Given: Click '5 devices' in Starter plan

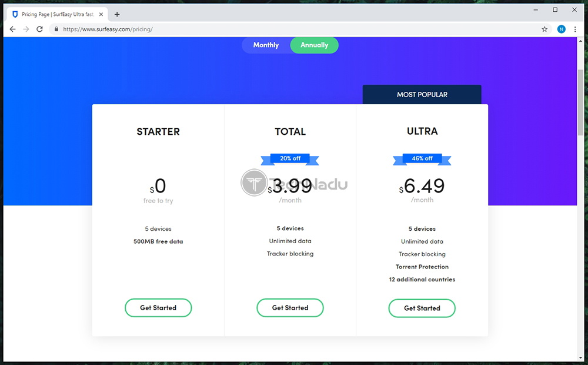Looking at the screenshot, I should 158,228.
